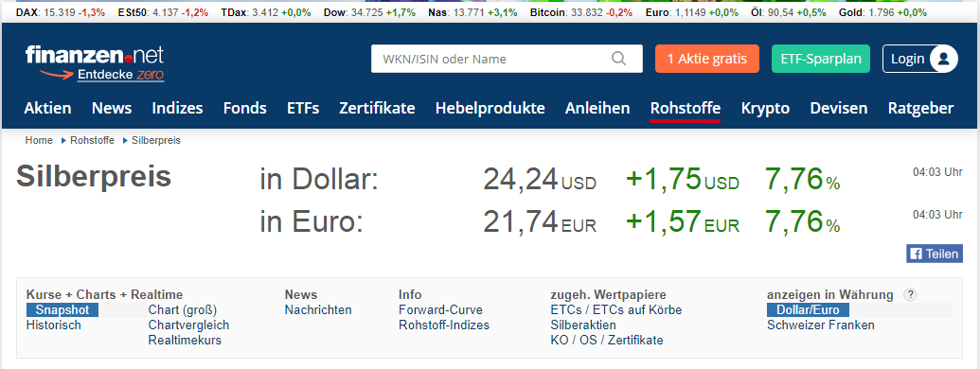Image resolution: width=980 pixels, height=369 pixels.
Task: Select the Snapshot view
Action: [62, 309]
